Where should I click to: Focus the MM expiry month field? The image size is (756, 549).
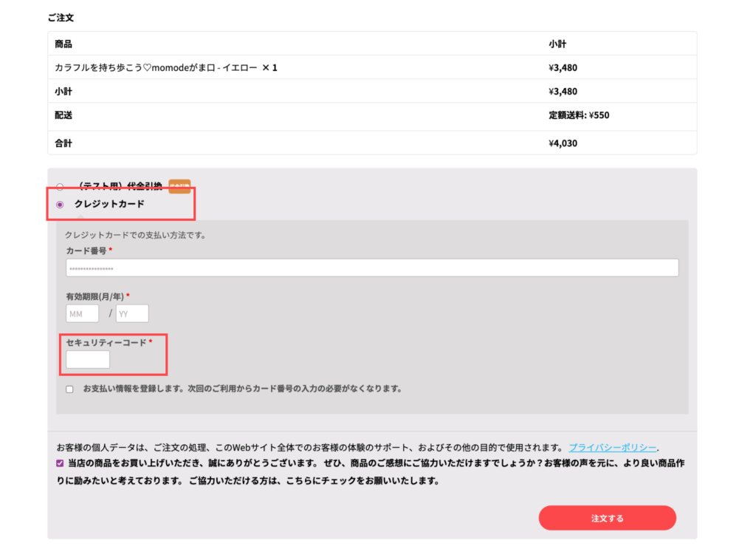pos(82,313)
